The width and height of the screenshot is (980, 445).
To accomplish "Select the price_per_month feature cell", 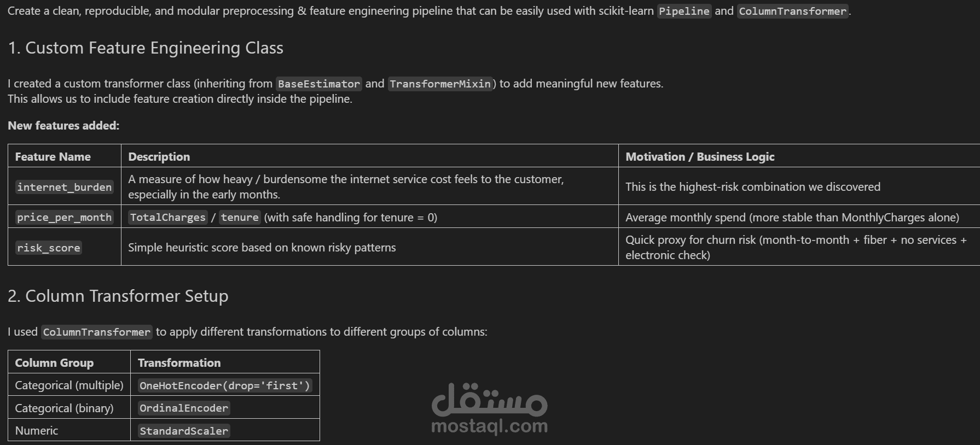I will pyautogui.click(x=64, y=217).
